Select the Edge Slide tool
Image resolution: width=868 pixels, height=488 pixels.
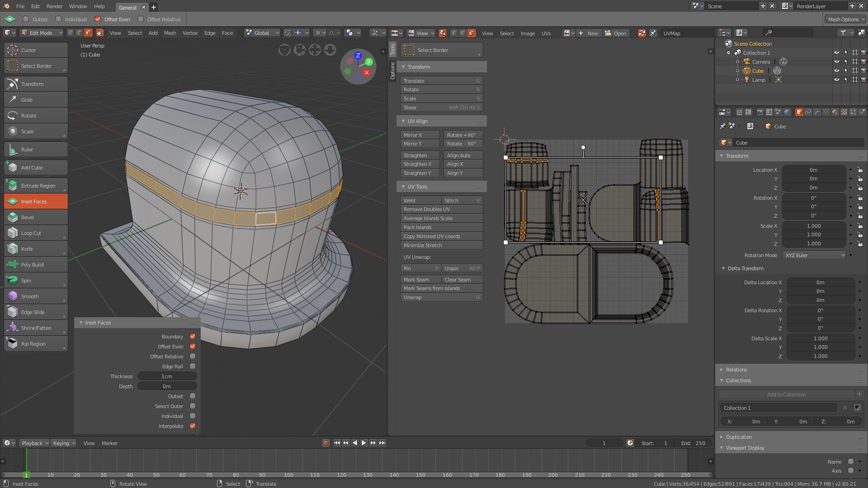[33, 312]
